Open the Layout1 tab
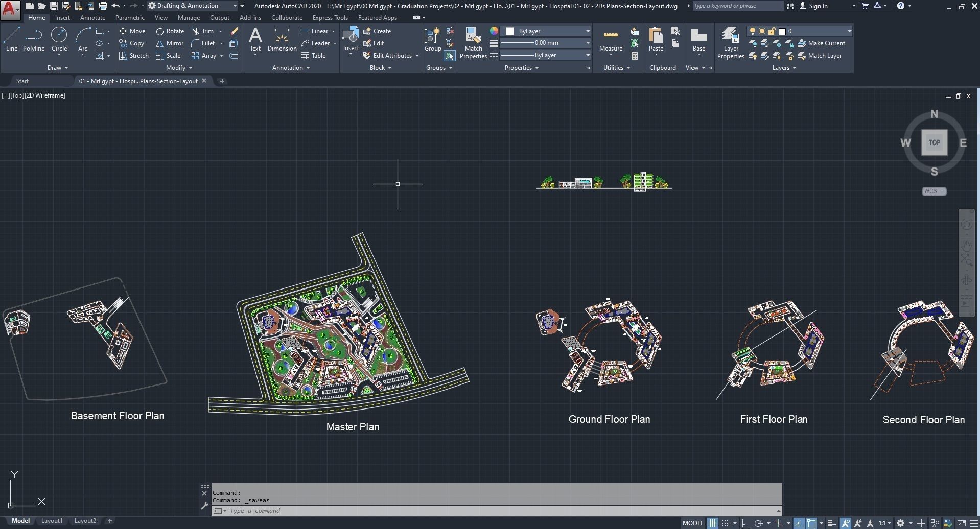Screen dimensions: 980x529 (52, 521)
